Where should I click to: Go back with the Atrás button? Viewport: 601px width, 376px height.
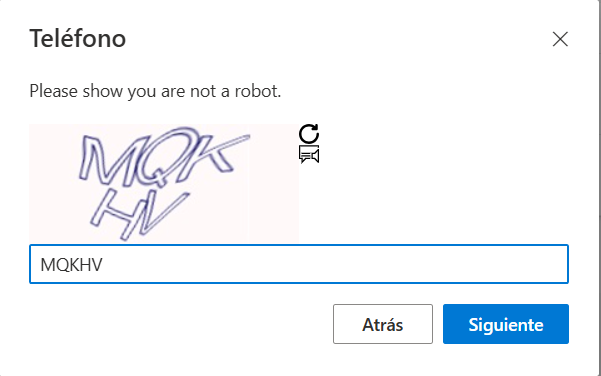(x=383, y=324)
